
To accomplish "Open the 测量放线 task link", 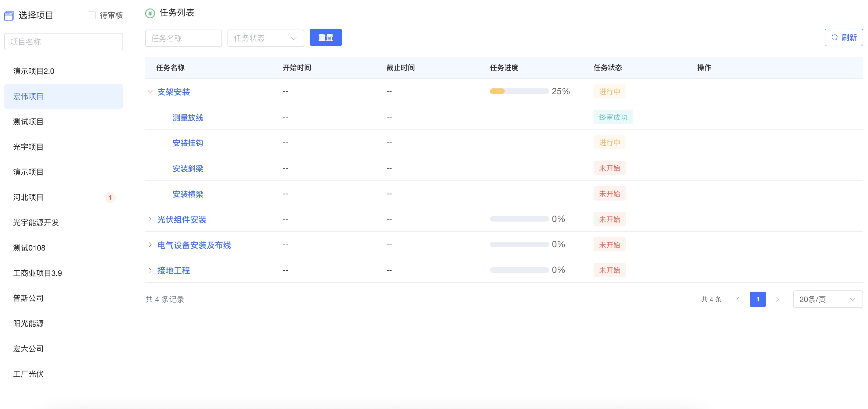I will point(188,117).
